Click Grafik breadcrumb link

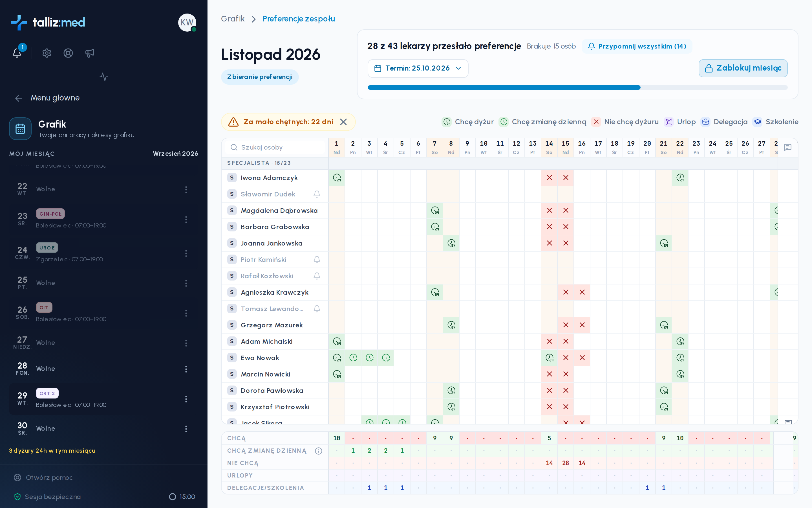point(233,19)
